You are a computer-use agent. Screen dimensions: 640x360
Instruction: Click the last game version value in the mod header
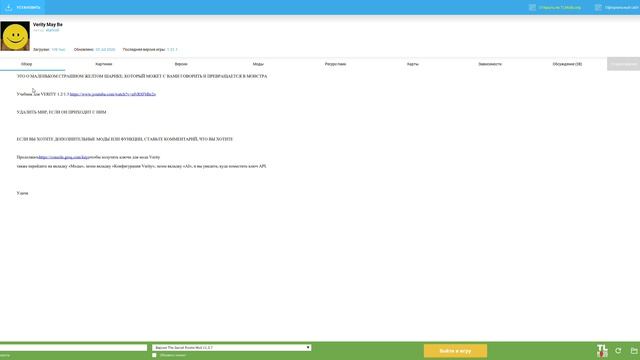point(172,49)
